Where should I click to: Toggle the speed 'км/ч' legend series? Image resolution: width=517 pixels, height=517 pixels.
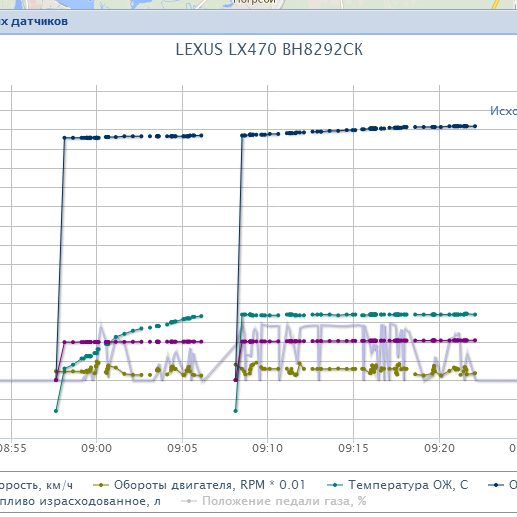click(36, 485)
